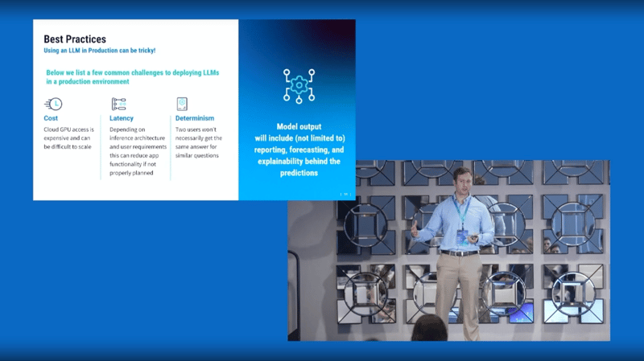Click the server stack icon above Latency
The image size is (644, 361).
tap(118, 104)
